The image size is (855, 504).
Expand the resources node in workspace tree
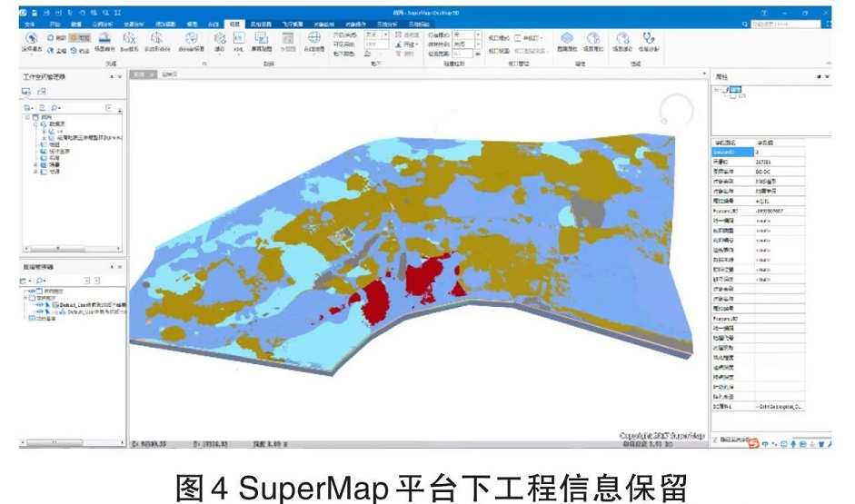[35, 171]
